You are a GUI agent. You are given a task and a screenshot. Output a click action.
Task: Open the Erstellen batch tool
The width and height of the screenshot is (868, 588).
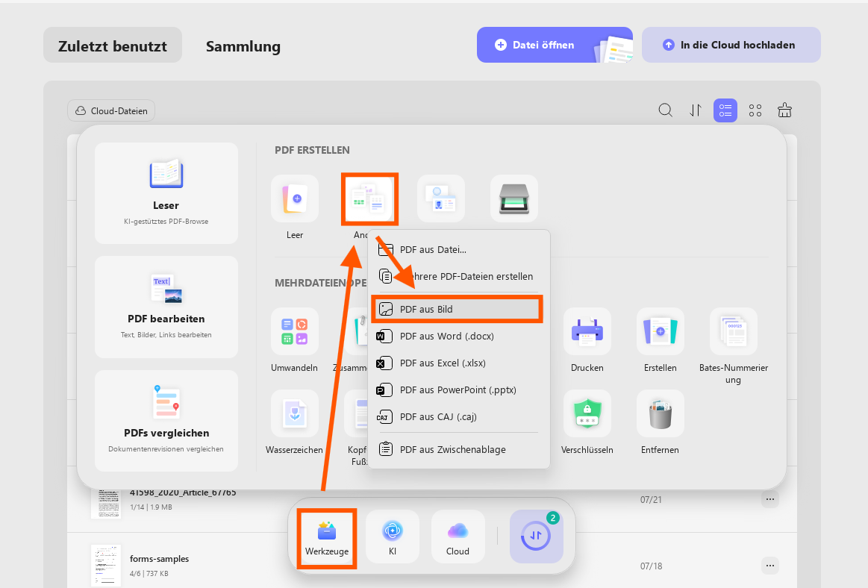661,331
